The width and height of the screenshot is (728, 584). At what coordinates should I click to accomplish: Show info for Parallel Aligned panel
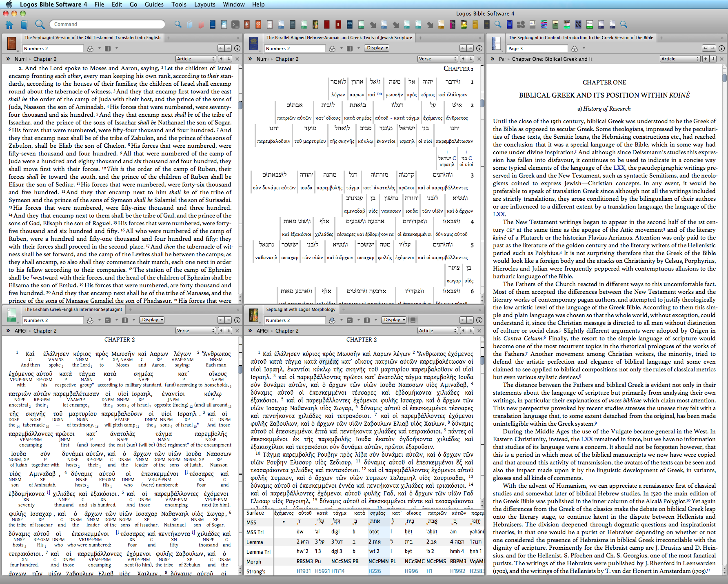pos(479,48)
